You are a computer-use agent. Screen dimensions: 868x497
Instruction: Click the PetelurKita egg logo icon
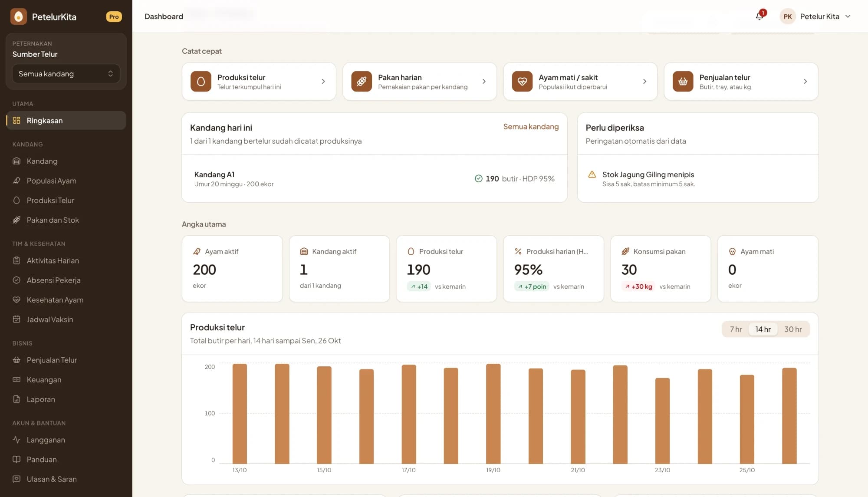coord(18,16)
